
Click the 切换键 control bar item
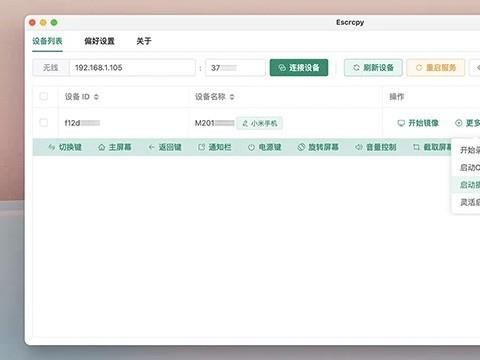(x=65, y=147)
